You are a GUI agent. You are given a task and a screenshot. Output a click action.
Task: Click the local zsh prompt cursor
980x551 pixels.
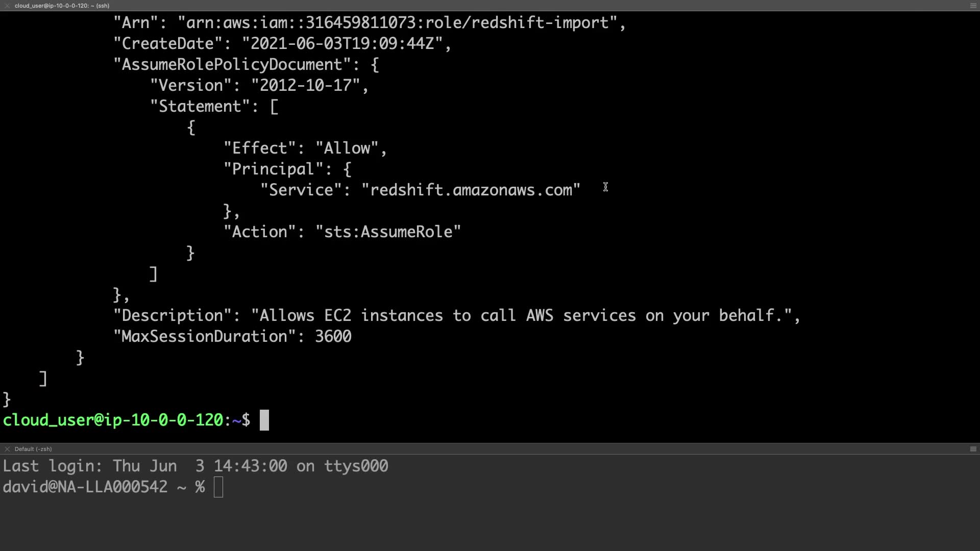click(x=218, y=487)
